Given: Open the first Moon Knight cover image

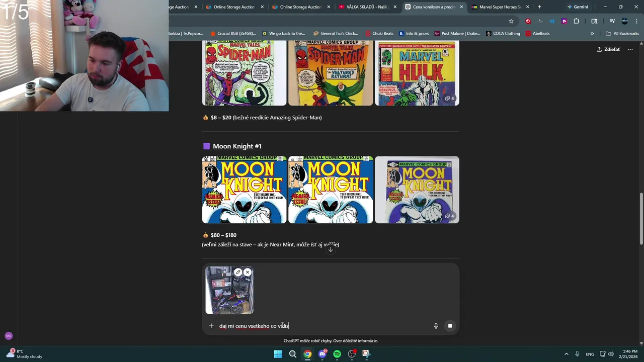Looking at the screenshot, I should [244, 190].
